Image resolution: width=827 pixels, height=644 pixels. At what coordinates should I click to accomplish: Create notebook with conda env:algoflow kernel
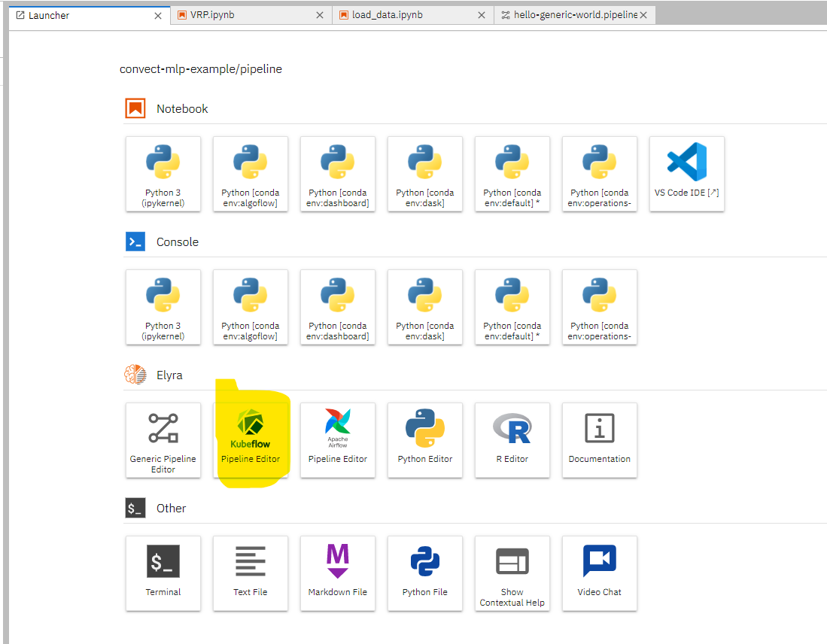point(251,174)
